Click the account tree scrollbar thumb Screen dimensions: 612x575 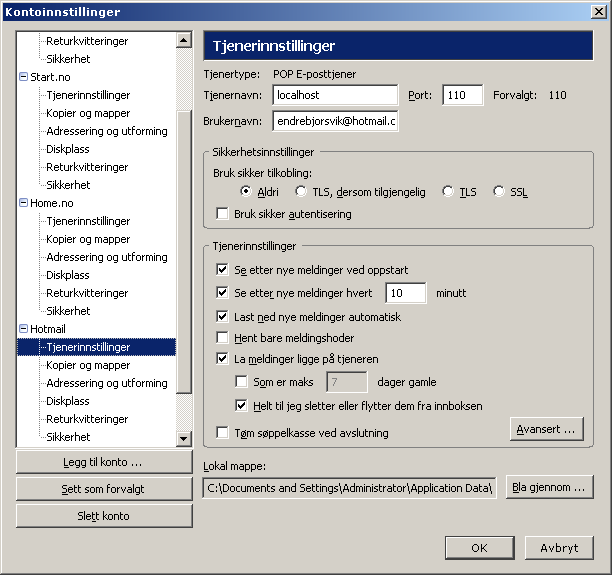click(x=183, y=252)
